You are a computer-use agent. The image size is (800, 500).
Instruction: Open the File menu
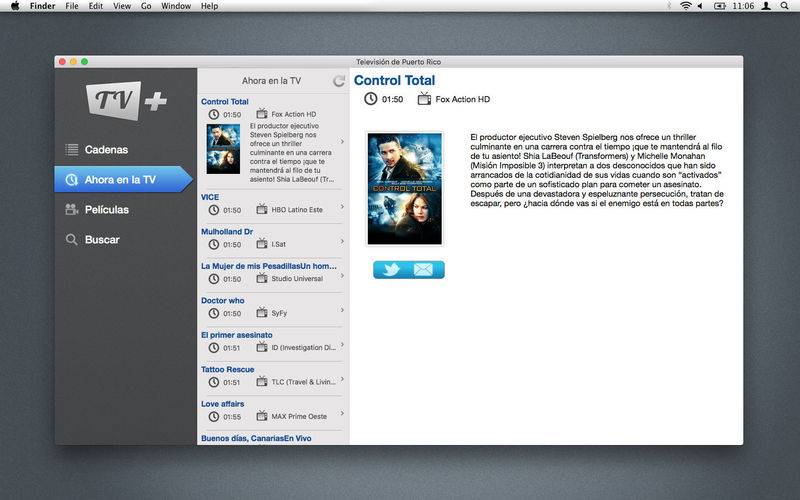72,6
